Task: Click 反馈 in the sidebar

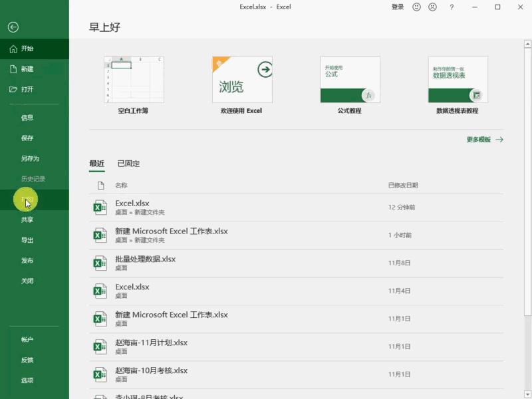Action: [27, 360]
